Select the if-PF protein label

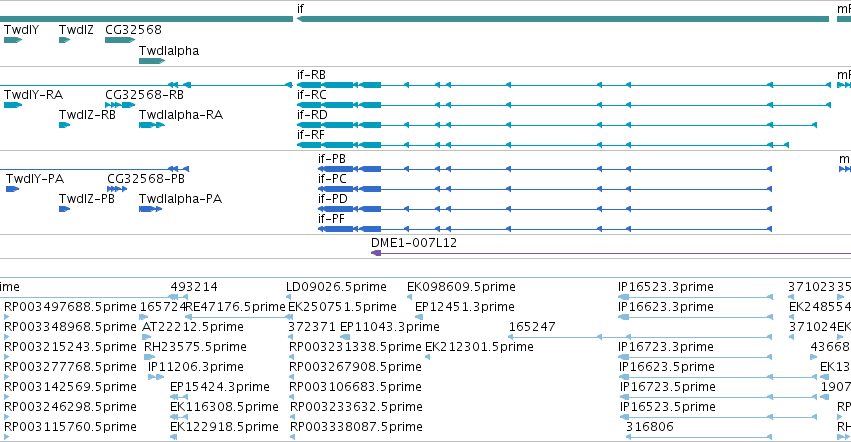point(331,219)
